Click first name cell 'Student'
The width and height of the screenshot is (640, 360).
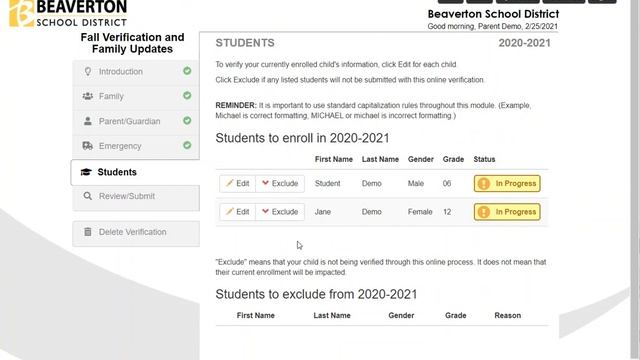327,184
